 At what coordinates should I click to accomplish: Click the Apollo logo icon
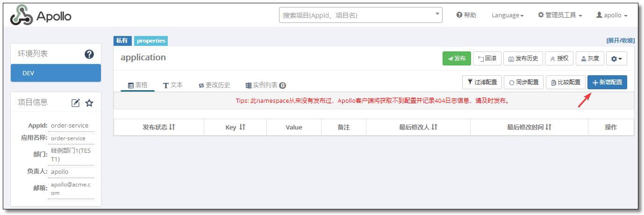(21, 15)
